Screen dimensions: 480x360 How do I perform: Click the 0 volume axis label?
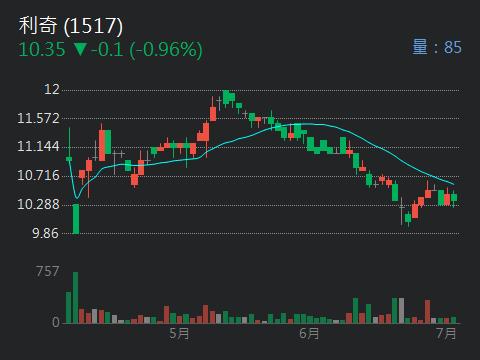coord(56,322)
